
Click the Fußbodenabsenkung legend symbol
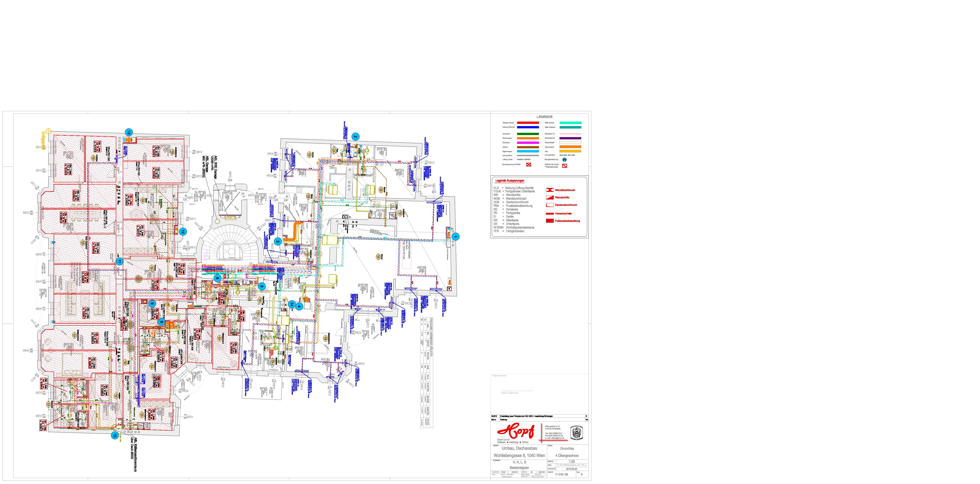click(550, 221)
